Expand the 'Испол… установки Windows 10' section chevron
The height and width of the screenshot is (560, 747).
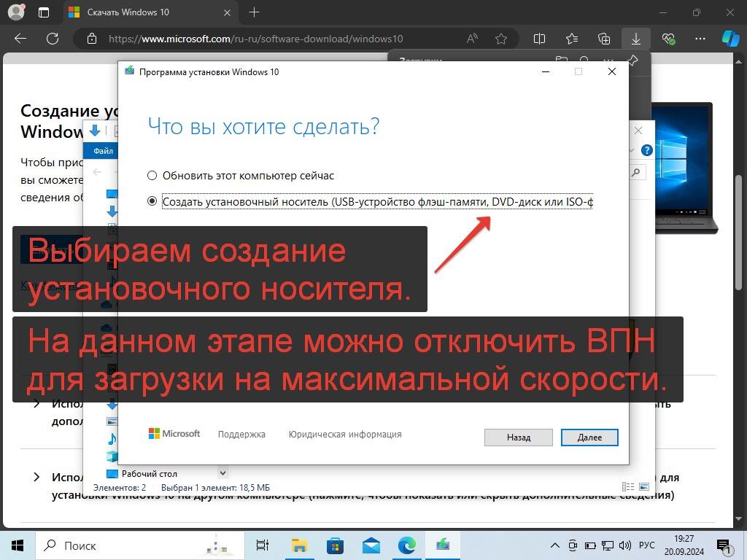pyautogui.click(x=36, y=477)
